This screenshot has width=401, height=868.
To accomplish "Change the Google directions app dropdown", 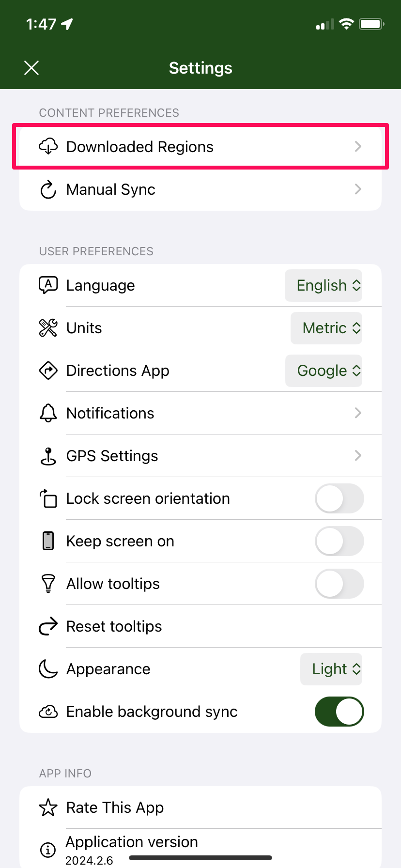I will point(324,371).
